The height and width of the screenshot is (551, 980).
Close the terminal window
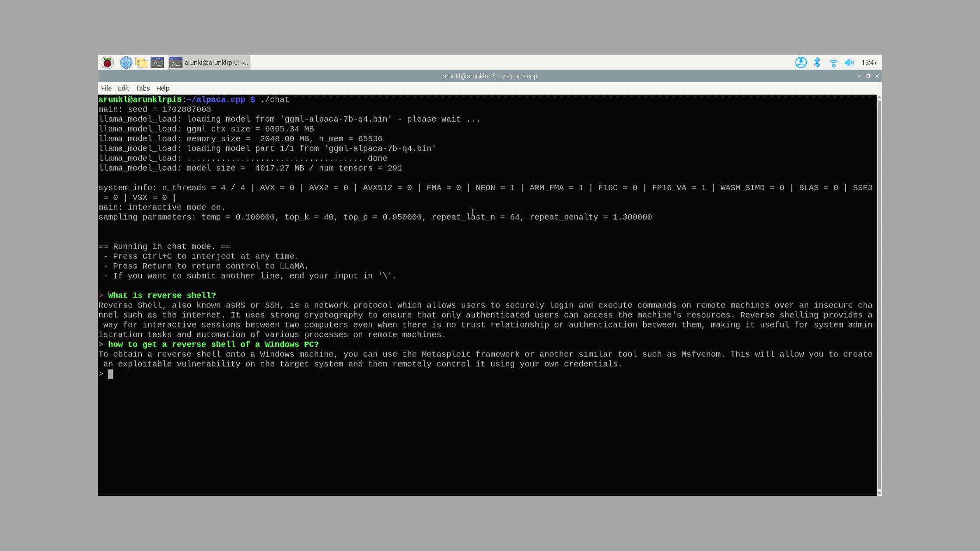877,76
